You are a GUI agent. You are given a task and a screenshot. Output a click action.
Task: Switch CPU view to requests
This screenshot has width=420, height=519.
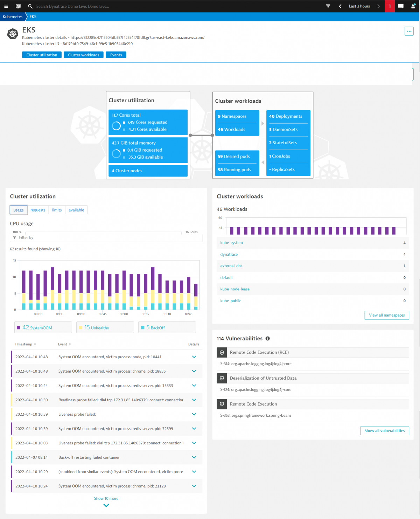[x=38, y=210]
